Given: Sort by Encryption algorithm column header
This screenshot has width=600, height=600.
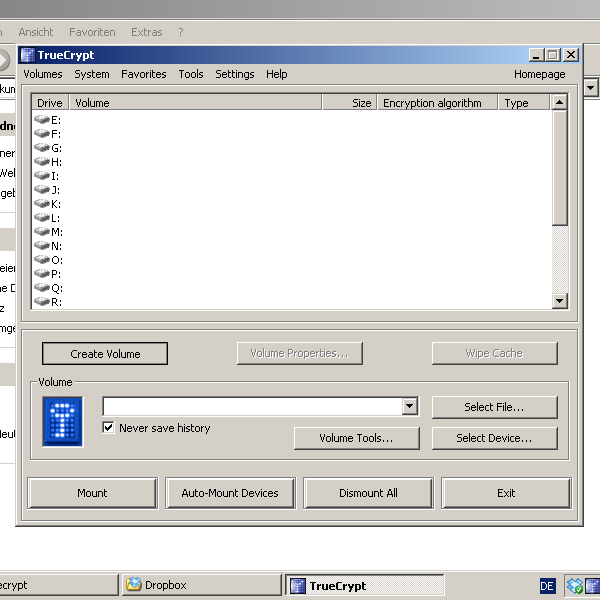Looking at the screenshot, I should 438,103.
